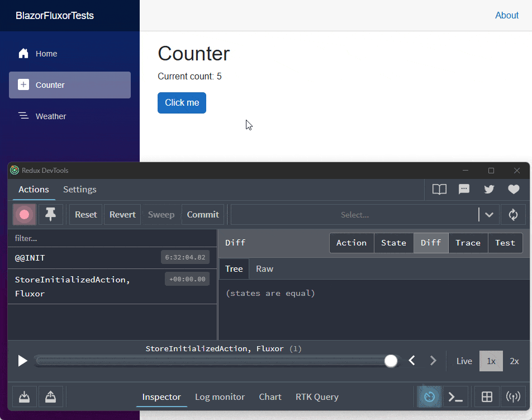Switch to the Settings tab
Image resolution: width=532 pixels, height=420 pixels.
[x=80, y=190]
